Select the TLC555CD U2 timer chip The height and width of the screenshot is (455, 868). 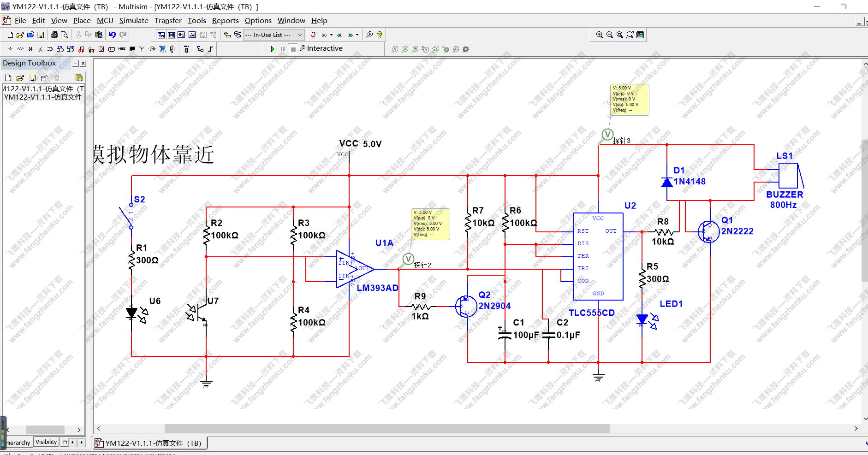[x=598, y=256]
